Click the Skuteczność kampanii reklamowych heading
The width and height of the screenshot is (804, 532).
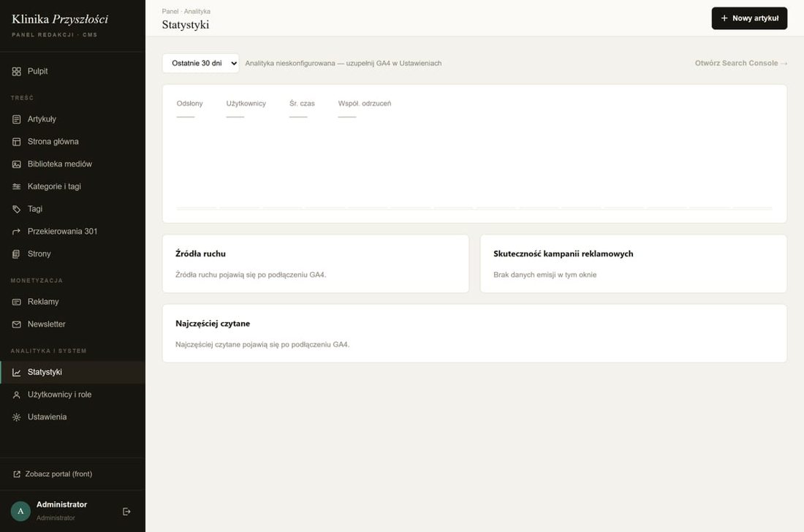(563, 254)
